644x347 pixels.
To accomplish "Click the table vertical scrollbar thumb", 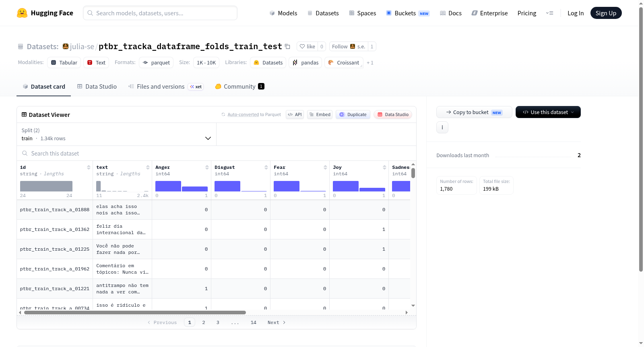I will 413,173.
